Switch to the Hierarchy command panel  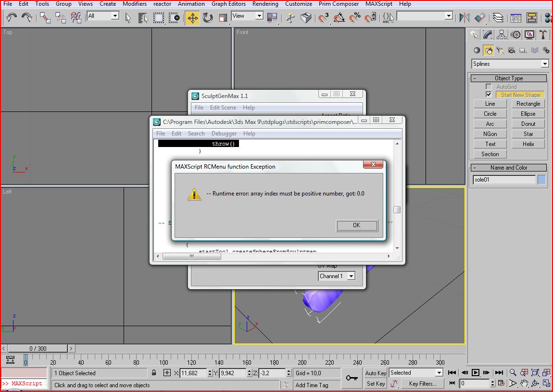tap(501, 35)
